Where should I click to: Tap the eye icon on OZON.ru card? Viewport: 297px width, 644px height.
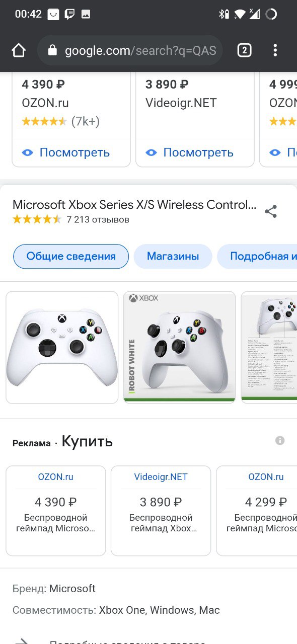coord(28,152)
